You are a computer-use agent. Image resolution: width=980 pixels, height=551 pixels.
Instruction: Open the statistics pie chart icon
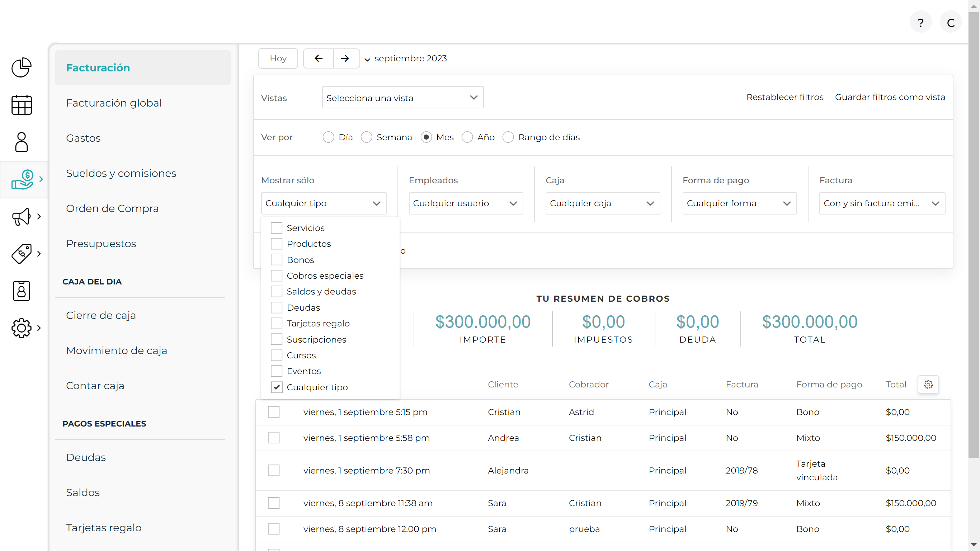[21, 67]
